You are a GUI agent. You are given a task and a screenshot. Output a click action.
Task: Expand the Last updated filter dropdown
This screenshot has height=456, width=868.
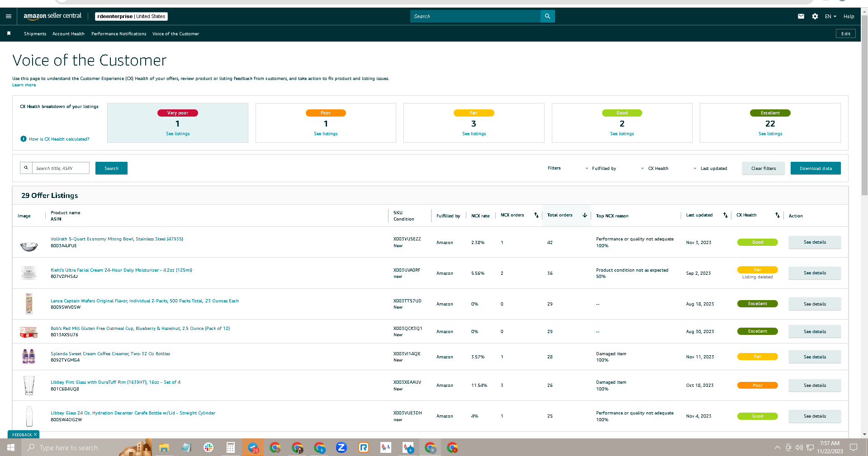710,169
